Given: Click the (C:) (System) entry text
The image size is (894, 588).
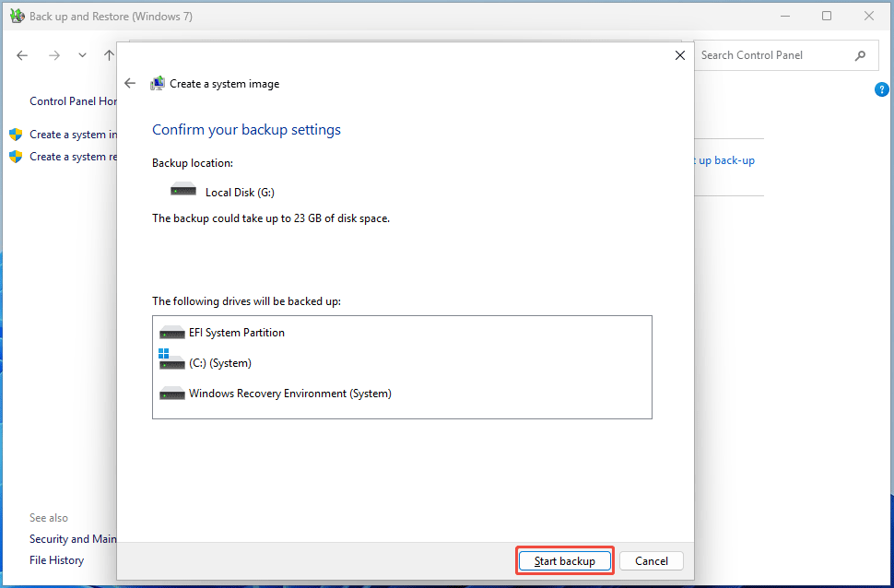Looking at the screenshot, I should coord(220,363).
